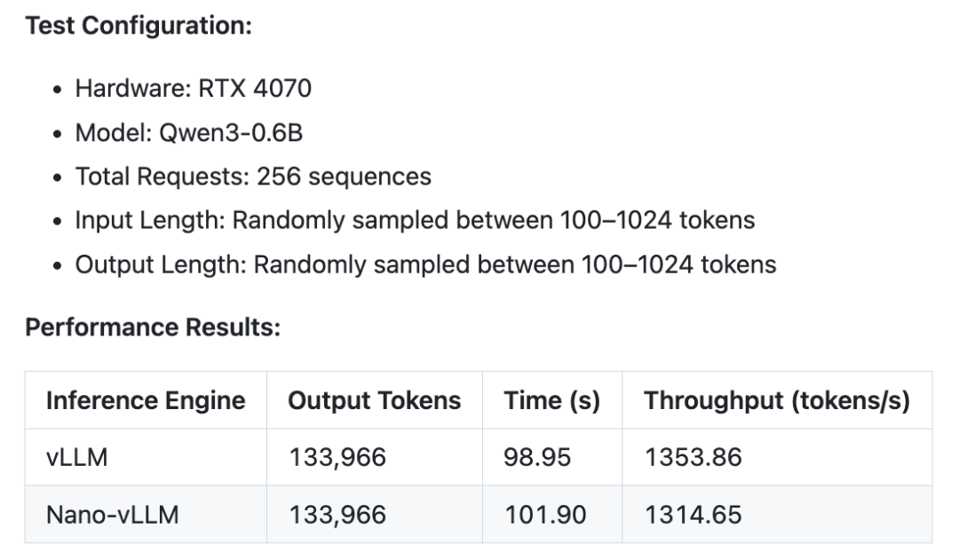The height and width of the screenshot is (560, 959).
Task: Click Nano-vLLM's 133,966 output tokens cell
Action: point(375,515)
